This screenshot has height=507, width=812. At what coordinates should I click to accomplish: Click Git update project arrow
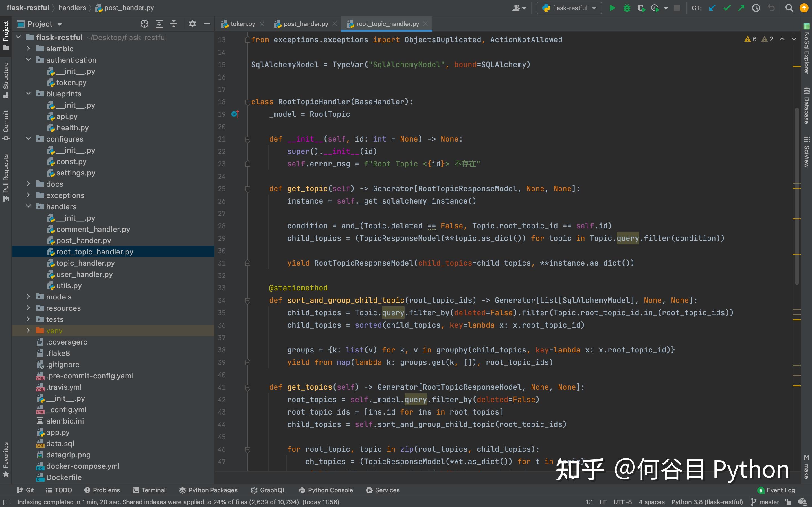click(x=712, y=8)
